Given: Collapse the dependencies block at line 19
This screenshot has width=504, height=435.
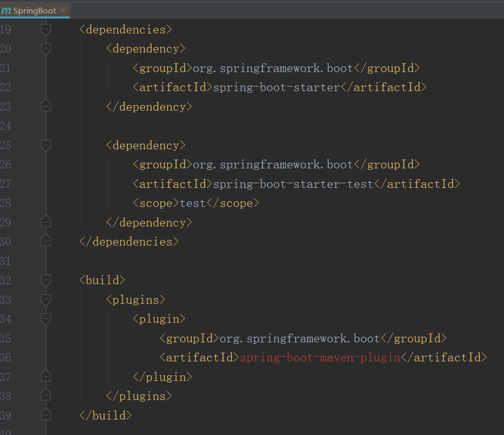Looking at the screenshot, I should pos(46,30).
